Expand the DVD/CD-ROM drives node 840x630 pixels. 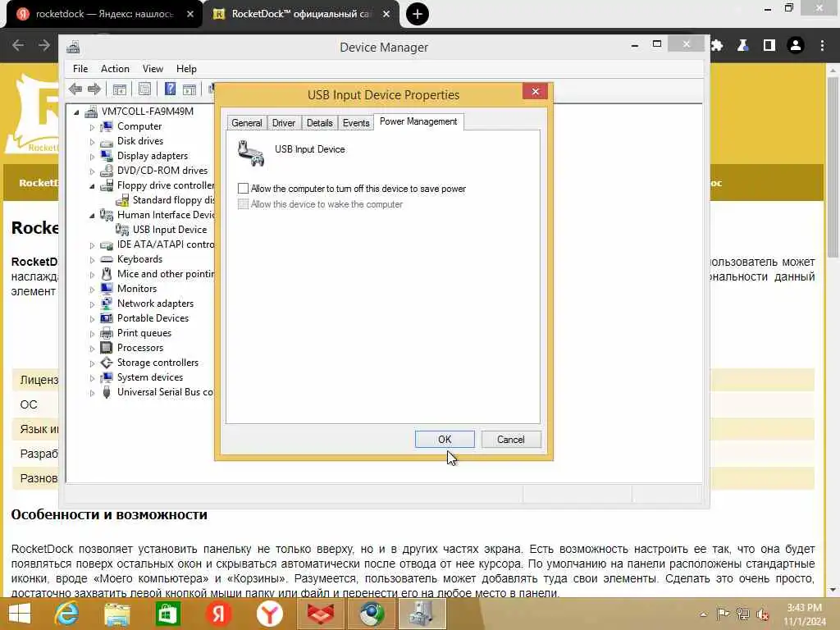pos(92,171)
